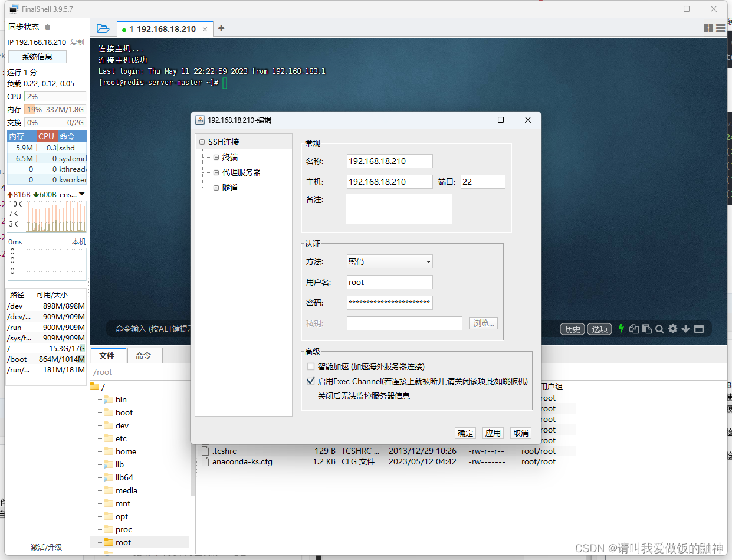The width and height of the screenshot is (732, 560).
Task: Click the paste icon in terminal toolbar
Action: coord(646,329)
